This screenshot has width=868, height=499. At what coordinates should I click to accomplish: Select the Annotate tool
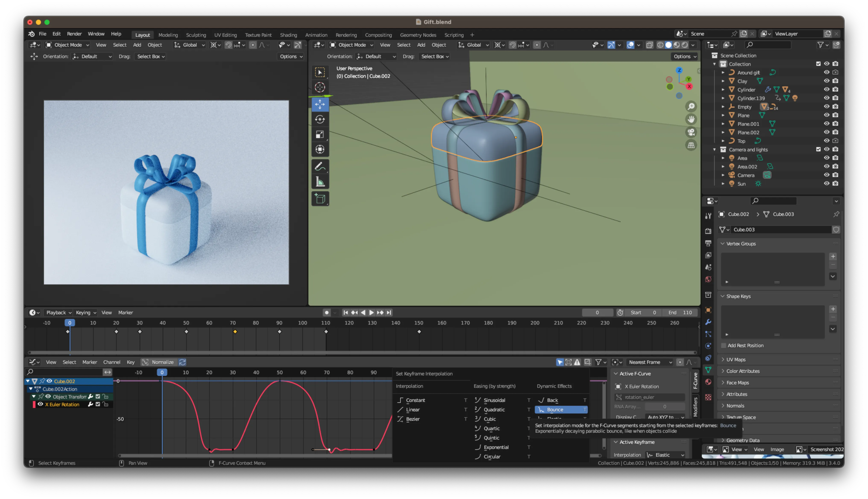coord(320,167)
